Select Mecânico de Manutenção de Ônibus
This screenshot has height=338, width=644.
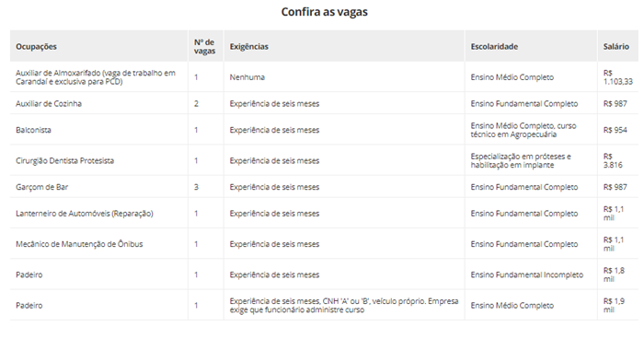[x=79, y=244]
